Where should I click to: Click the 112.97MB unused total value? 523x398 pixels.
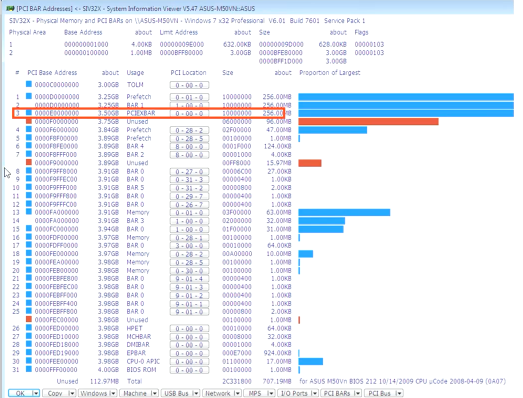click(x=104, y=381)
